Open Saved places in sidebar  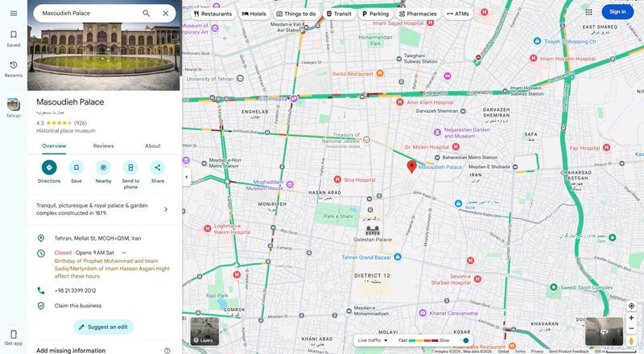(x=14, y=39)
